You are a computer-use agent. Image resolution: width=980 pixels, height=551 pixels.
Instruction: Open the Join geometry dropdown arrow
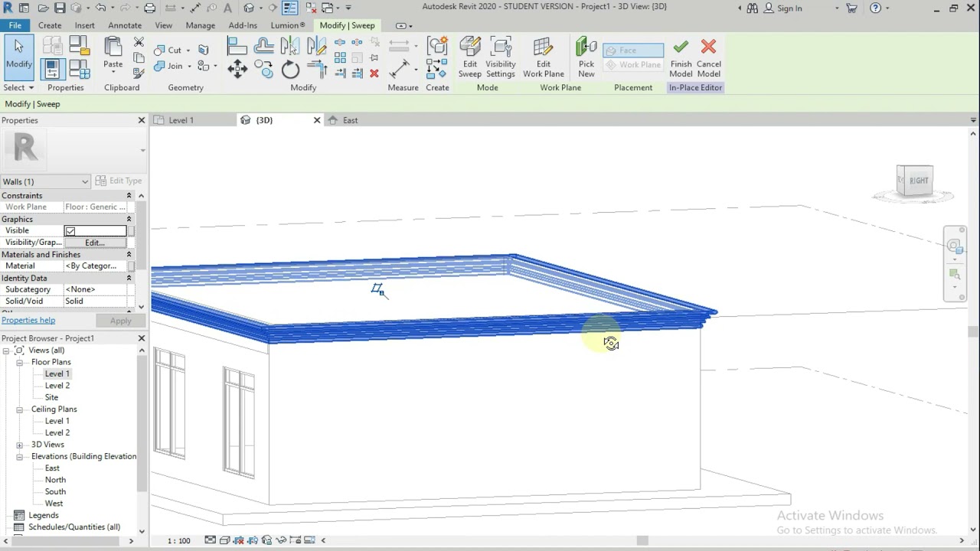tap(189, 67)
